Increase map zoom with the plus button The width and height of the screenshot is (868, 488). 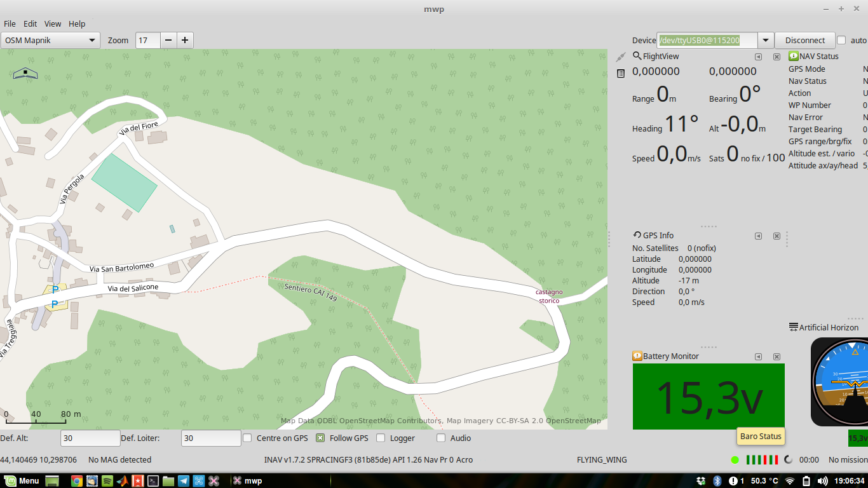click(185, 40)
